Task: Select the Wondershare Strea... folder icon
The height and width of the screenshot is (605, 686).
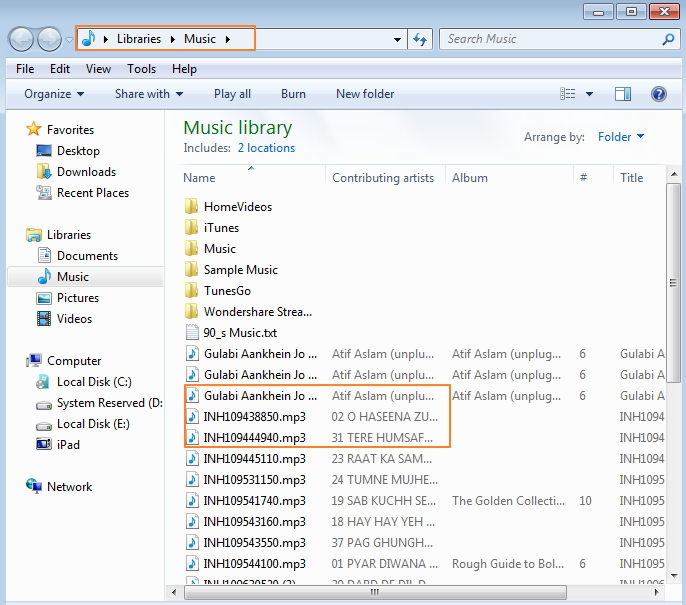Action: tap(191, 311)
